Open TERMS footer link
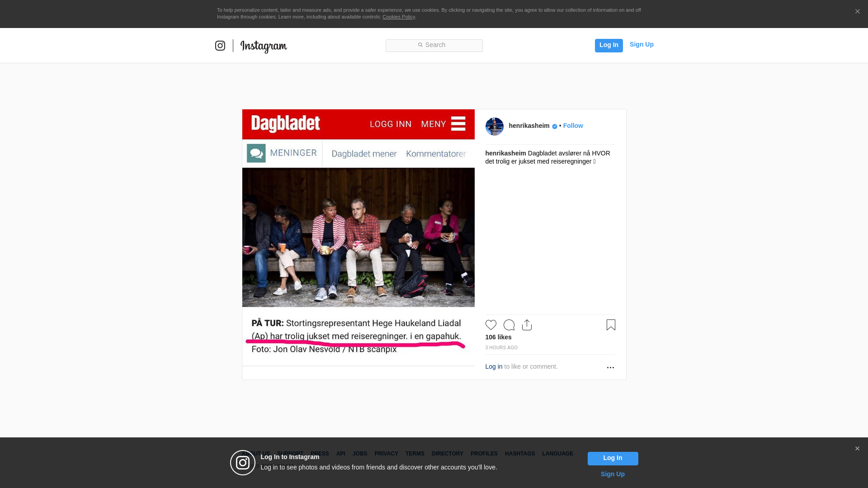The image size is (868, 488). coord(415,454)
